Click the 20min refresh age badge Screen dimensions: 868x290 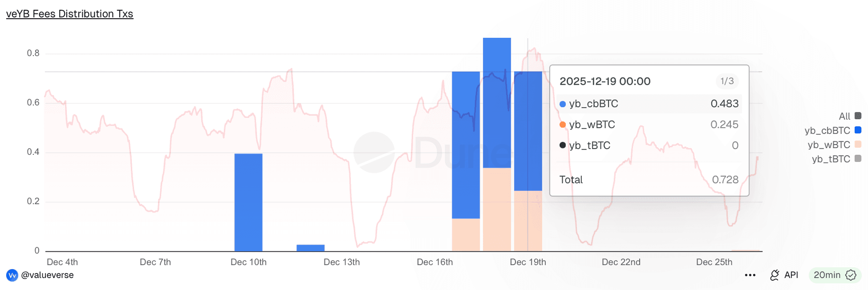827,275
